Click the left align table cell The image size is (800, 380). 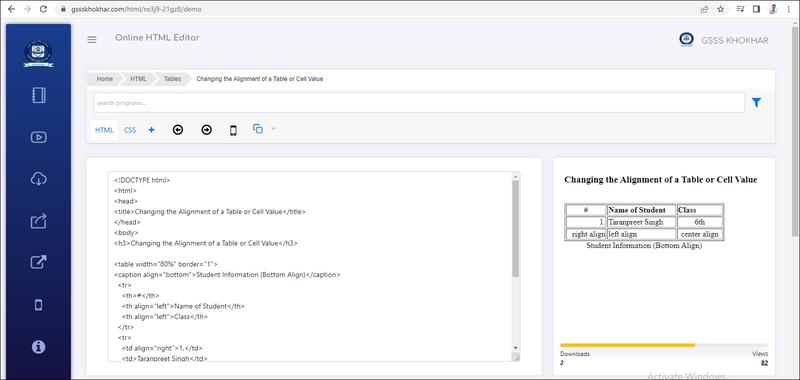click(642, 234)
